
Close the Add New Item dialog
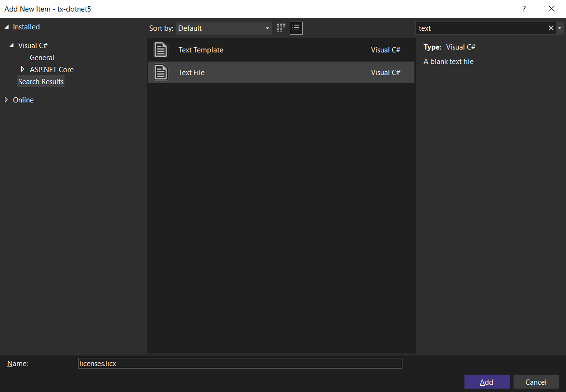coord(552,9)
